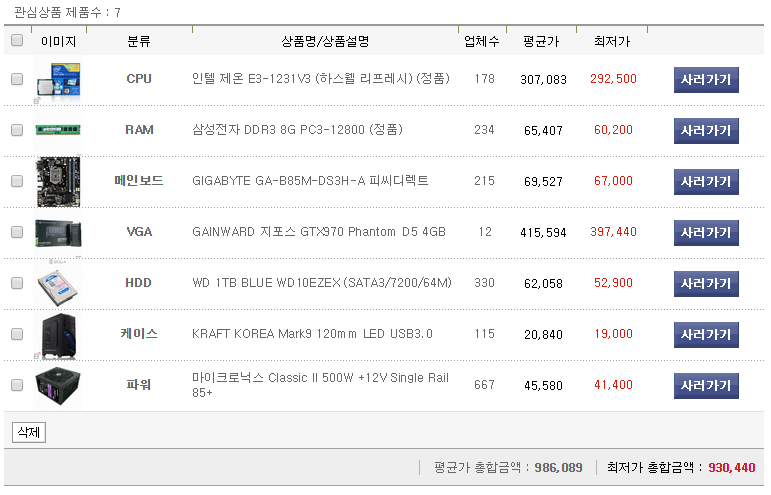Open the 삼성전자 DDR3 8G product name link
The height and width of the screenshot is (495, 771).
[x=297, y=130]
